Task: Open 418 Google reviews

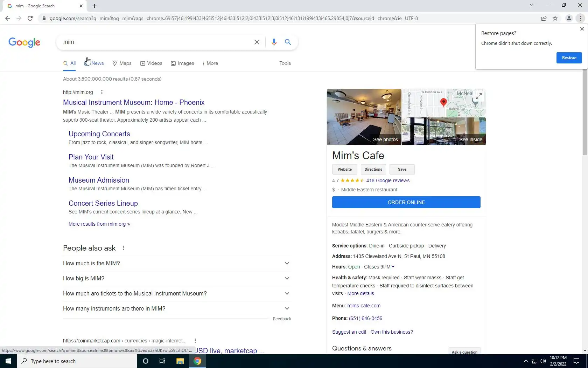Action: (x=388, y=181)
